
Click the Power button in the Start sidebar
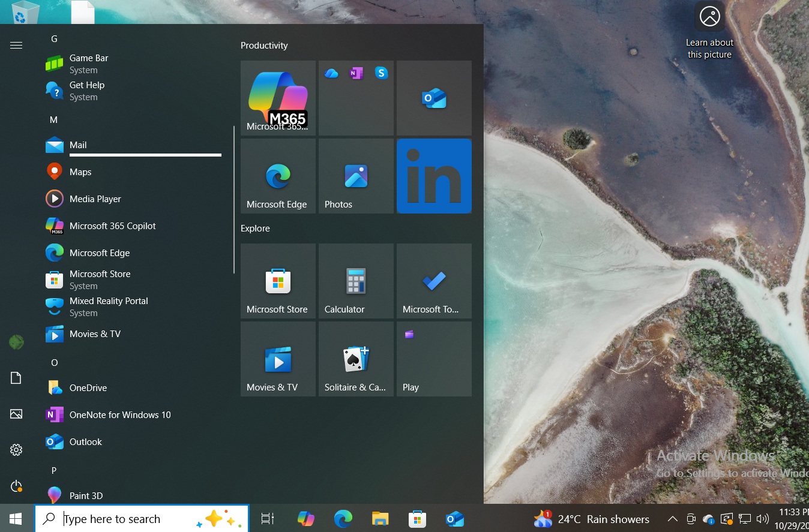tap(16, 486)
